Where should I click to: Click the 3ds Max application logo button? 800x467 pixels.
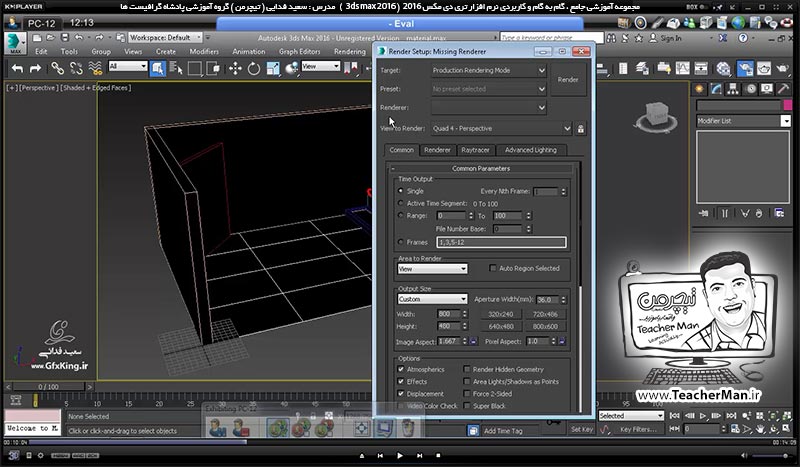[15, 43]
